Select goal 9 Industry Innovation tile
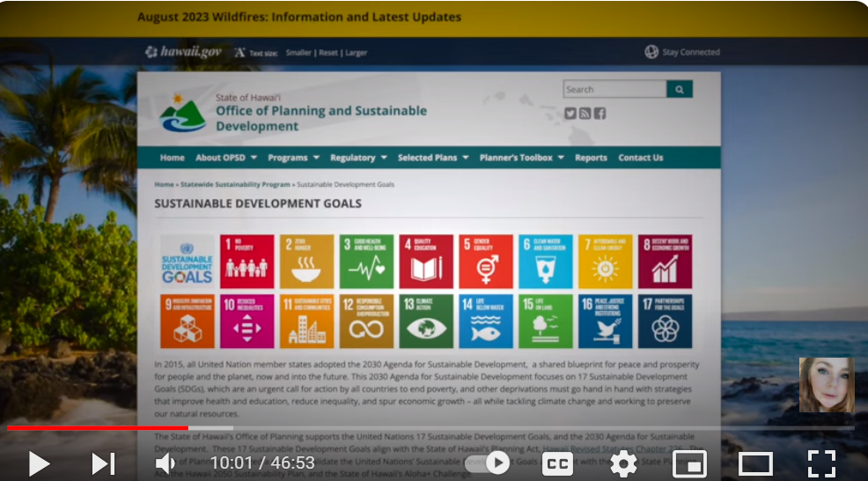Viewport: 868px width, 481px height. tap(188, 322)
